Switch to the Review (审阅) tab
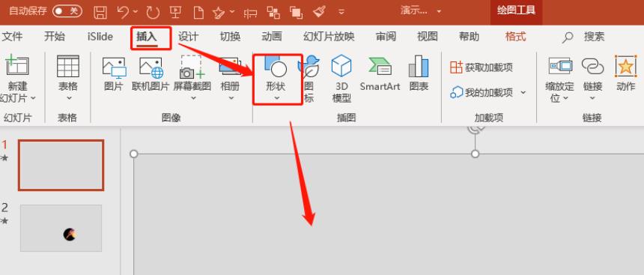Image resolution: width=644 pixels, height=275 pixels. (386, 37)
